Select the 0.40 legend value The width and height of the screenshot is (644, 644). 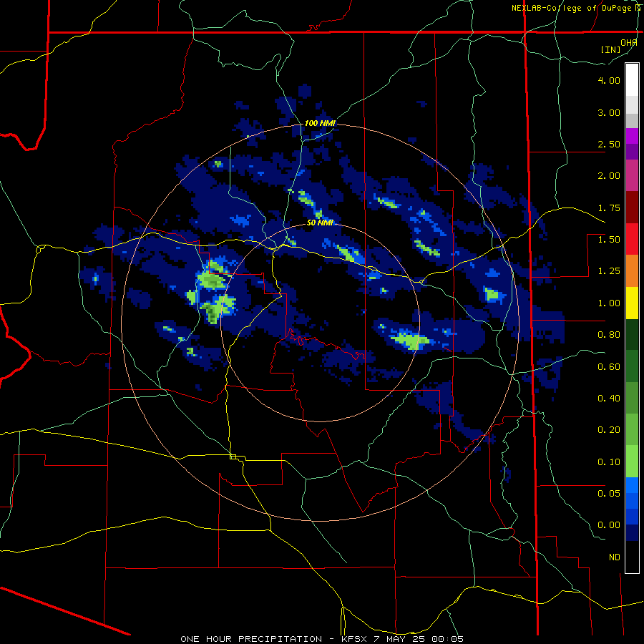(609, 399)
